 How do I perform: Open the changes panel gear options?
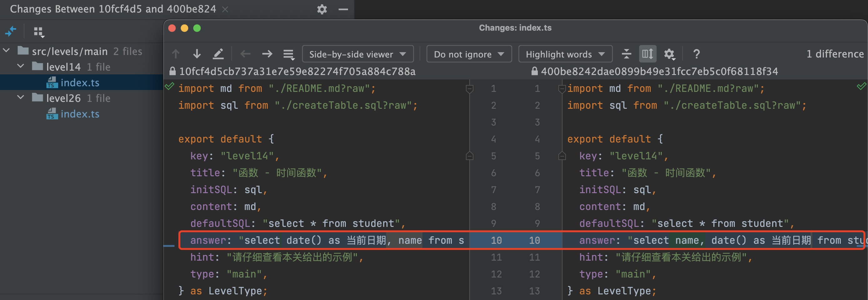(x=322, y=9)
